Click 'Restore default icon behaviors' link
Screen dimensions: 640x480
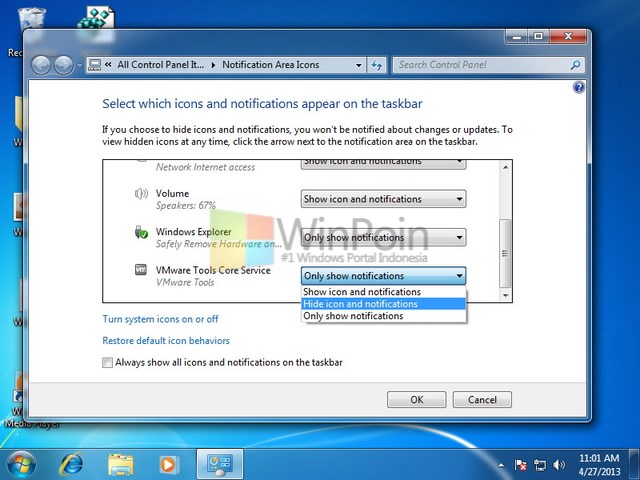click(166, 341)
